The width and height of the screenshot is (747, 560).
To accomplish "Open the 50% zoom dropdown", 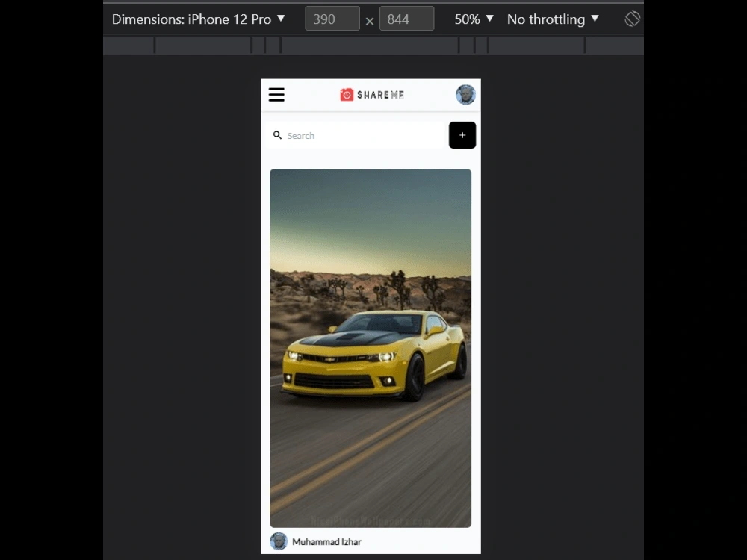I will 474,19.
